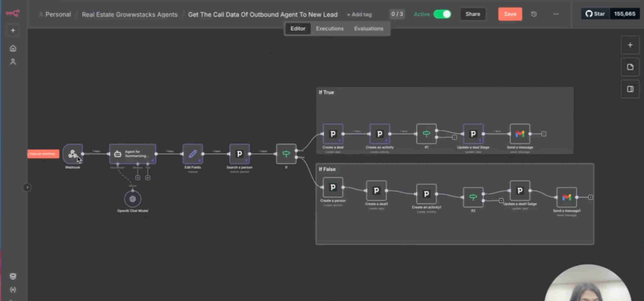Select the Webhook trigger node
Viewport: 644px width, 301px height.
point(72,154)
